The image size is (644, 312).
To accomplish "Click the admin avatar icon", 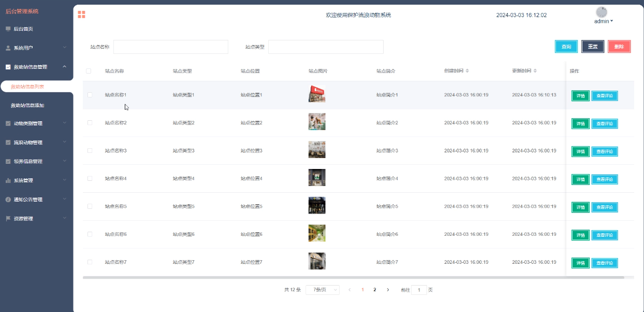I will pyautogui.click(x=602, y=12).
